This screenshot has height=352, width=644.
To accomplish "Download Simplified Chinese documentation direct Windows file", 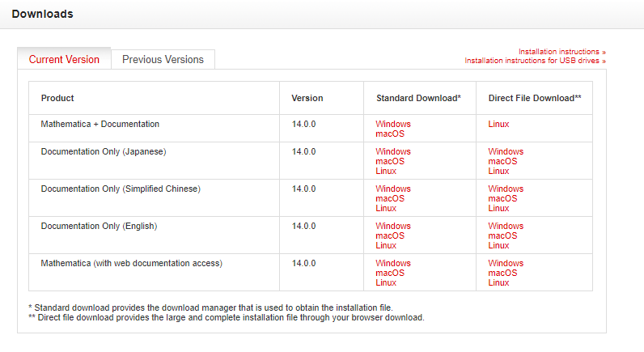I will coord(506,189).
